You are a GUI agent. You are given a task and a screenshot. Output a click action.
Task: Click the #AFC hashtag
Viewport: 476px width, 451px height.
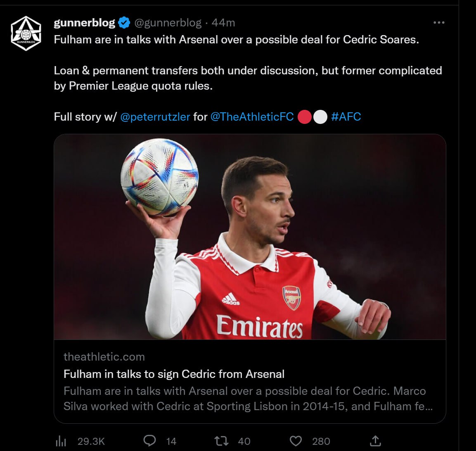pos(346,117)
